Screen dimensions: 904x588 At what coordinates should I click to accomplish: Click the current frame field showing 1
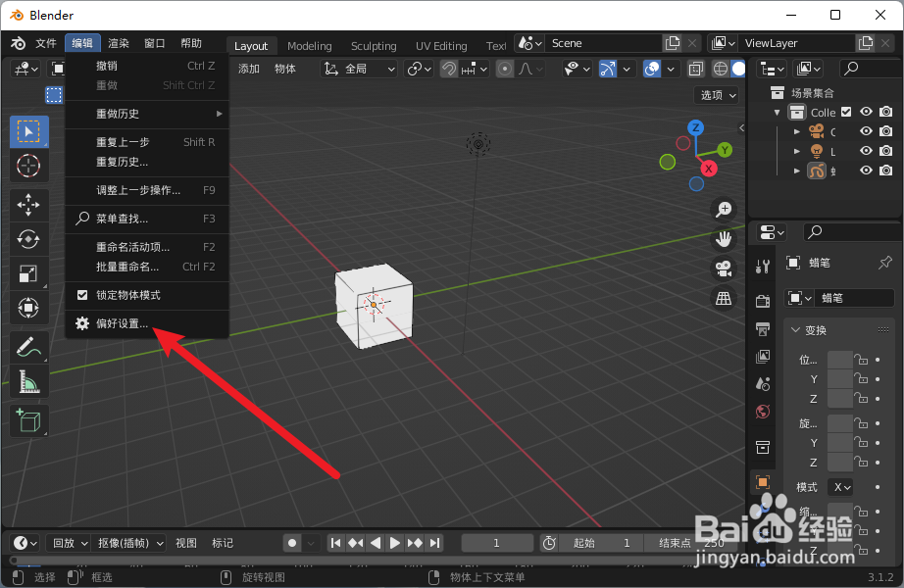tap(496, 543)
